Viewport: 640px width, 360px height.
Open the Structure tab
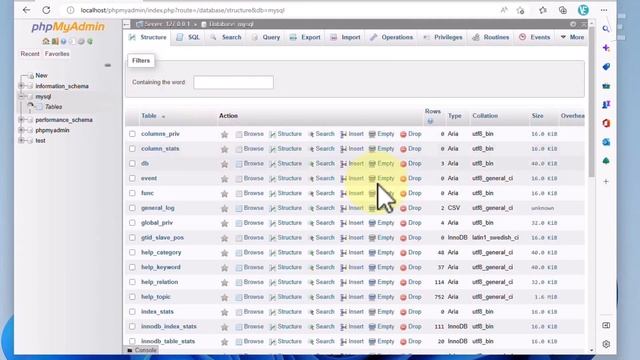coord(148,37)
